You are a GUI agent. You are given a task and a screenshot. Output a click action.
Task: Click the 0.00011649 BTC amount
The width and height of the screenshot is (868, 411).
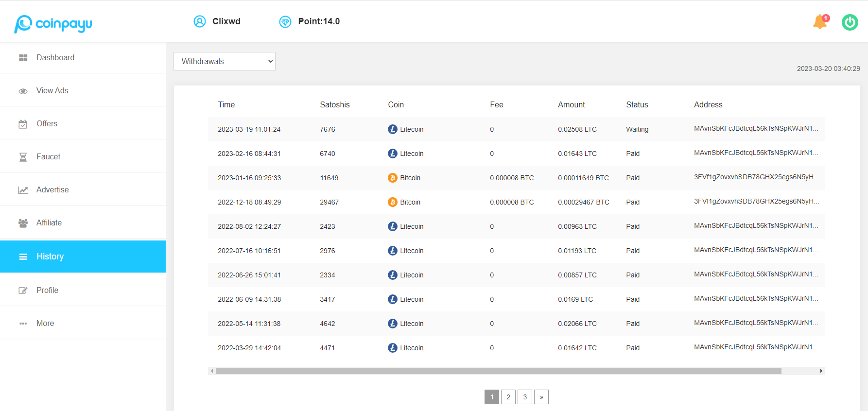pyautogui.click(x=583, y=178)
